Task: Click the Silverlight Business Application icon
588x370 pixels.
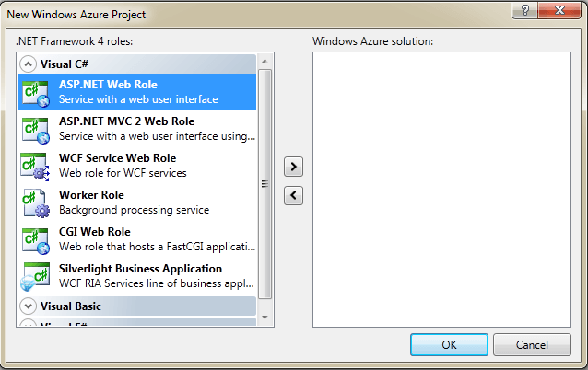Action: (x=35, y=277)
